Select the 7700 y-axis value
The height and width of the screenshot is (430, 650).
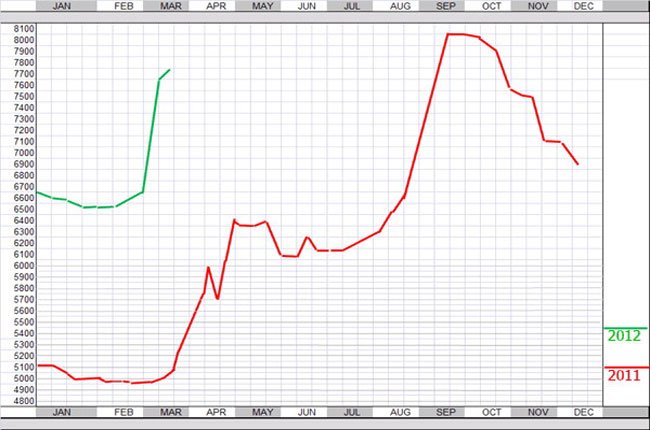pos(24,74)
